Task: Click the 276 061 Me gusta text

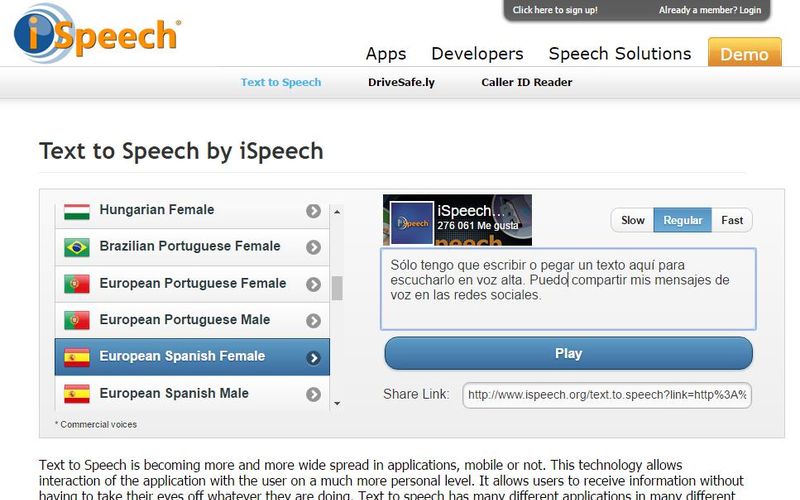Action: [478, 226]
